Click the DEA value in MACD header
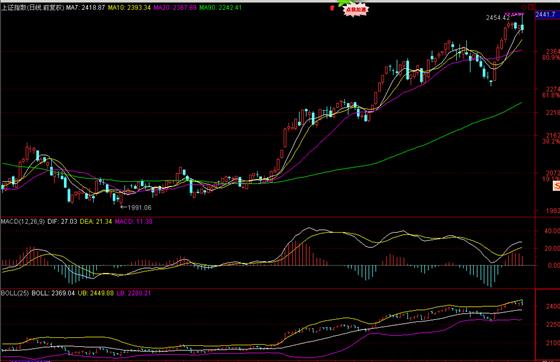560x362 pixels. [x=96, y=222]
